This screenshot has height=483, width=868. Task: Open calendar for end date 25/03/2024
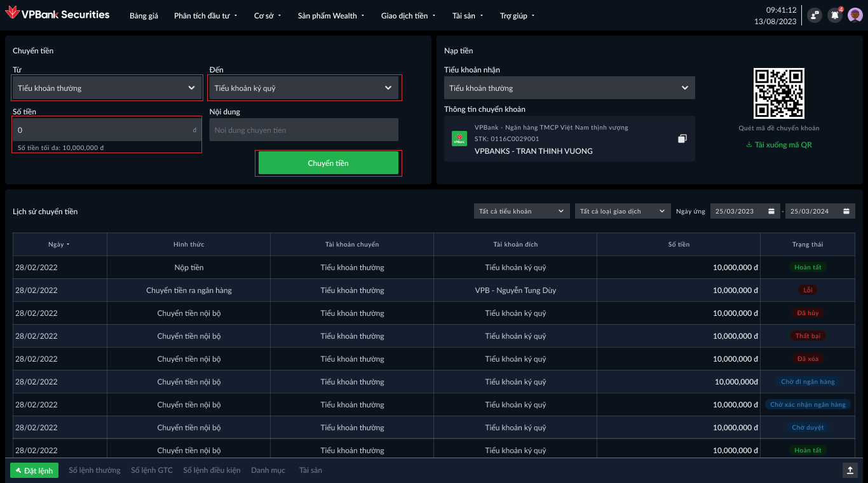(846, 211)
